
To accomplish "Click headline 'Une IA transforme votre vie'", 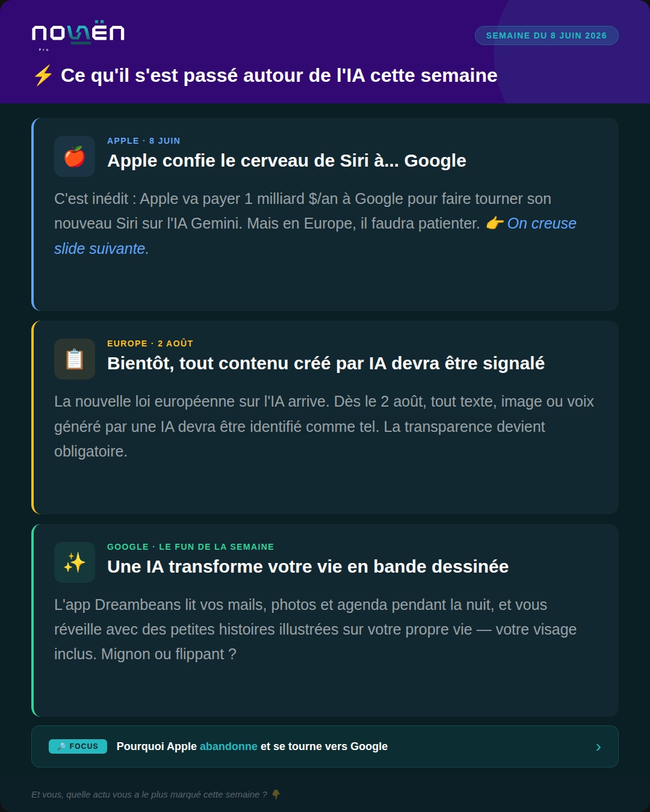I will coord(308,567).
